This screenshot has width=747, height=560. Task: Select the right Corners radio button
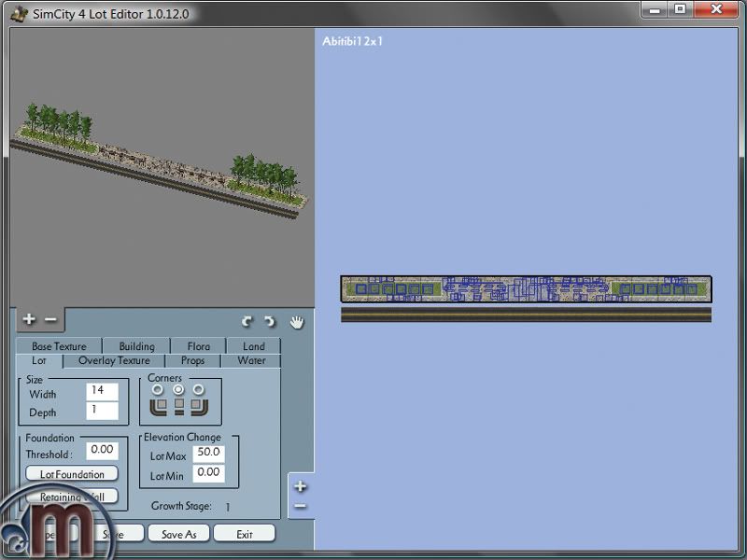(x=199, y=389)
